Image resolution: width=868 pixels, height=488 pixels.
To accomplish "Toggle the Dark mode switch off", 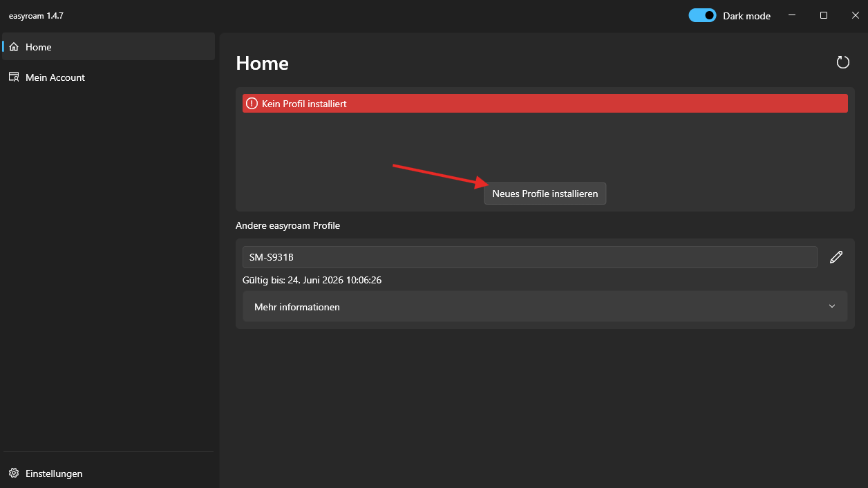I will (702, 15).
